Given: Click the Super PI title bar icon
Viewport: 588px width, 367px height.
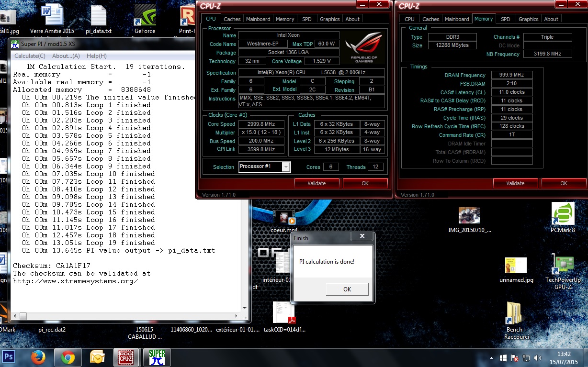Looking at the screenshot, I should click(15, 44).
